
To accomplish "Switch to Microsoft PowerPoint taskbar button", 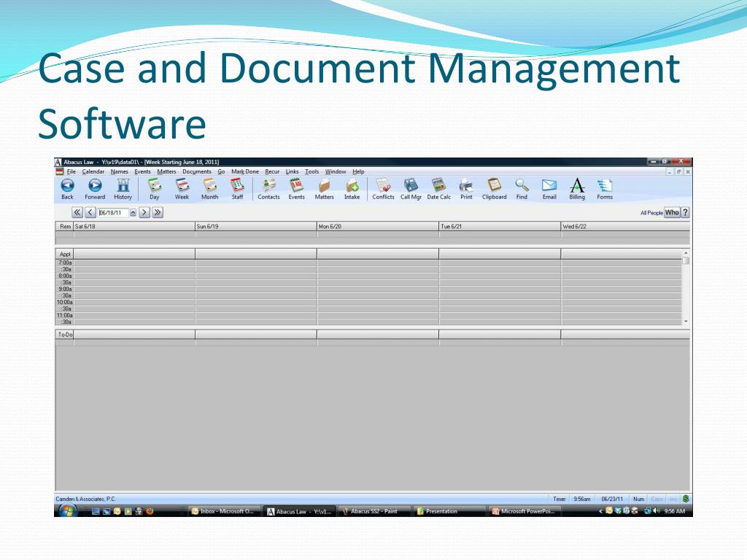I will (525, 511).
